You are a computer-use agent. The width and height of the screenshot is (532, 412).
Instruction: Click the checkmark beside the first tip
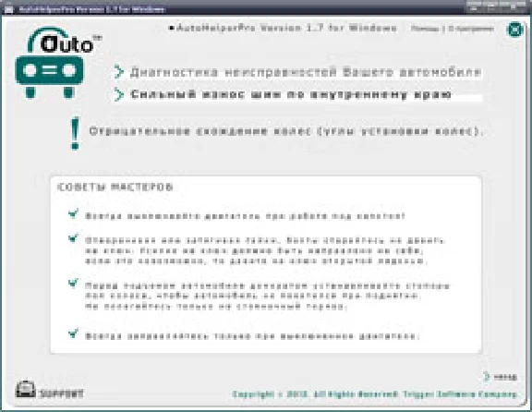click(73, 213)
